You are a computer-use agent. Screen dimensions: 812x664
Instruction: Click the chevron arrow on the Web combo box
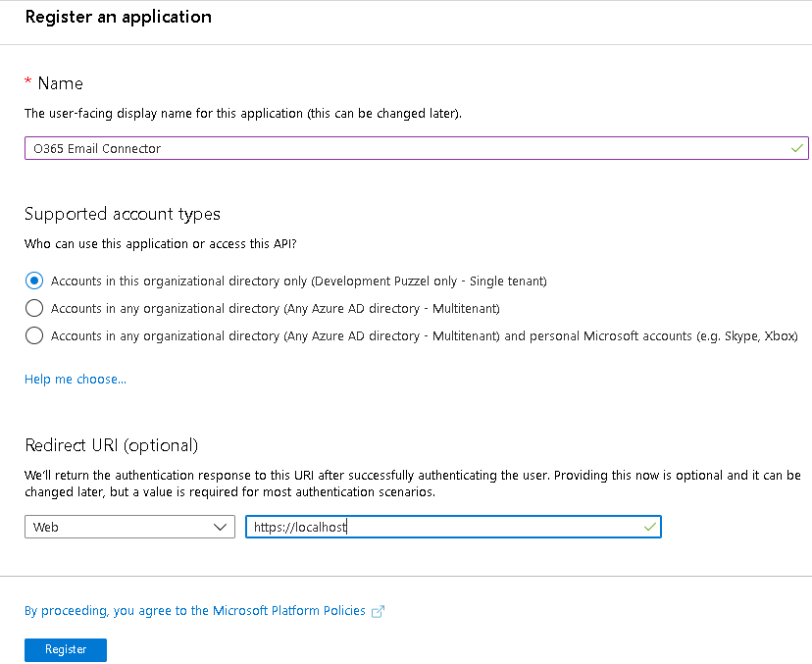(x=220, y=527)
